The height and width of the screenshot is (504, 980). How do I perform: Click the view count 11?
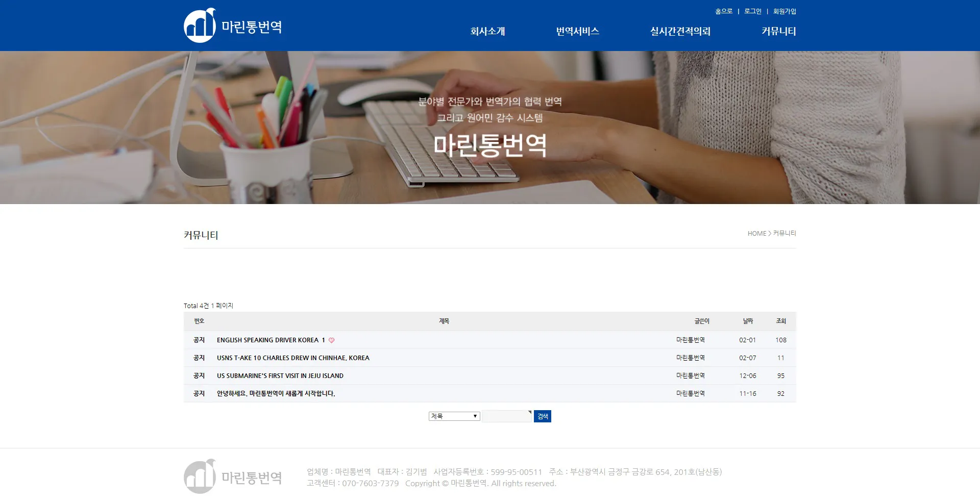[781, 358]
